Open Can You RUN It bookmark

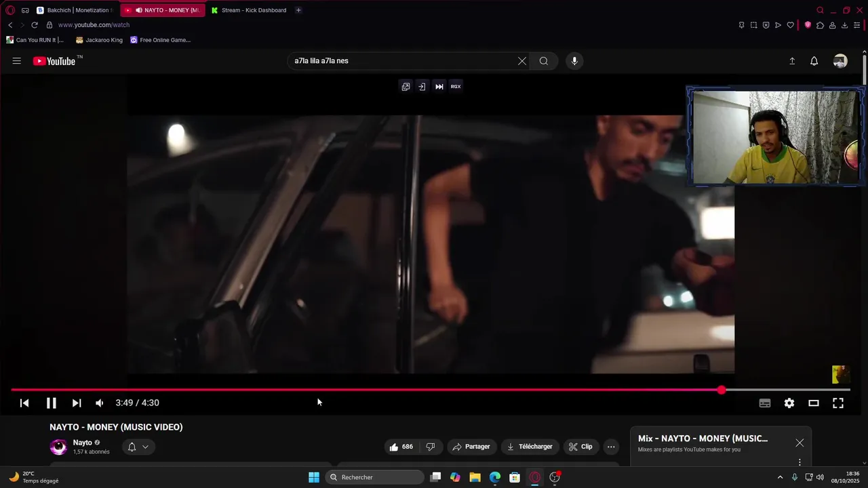35,40
